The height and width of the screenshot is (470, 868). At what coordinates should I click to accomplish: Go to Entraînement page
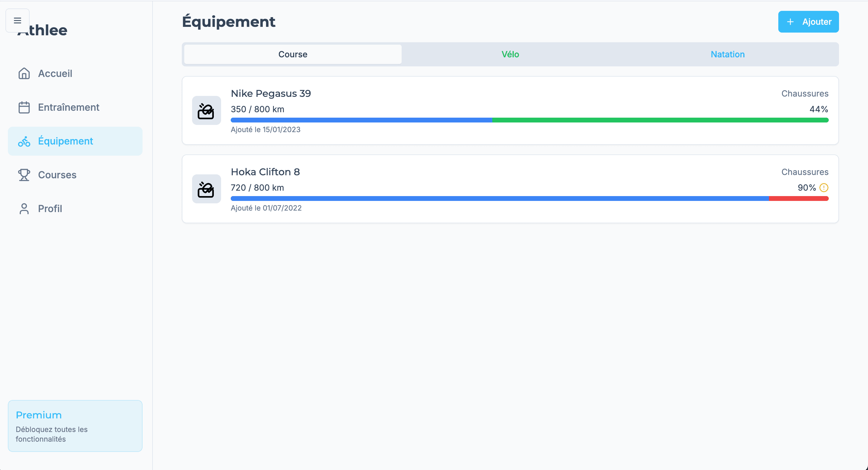pyautogui.click(x=68, y=107)
